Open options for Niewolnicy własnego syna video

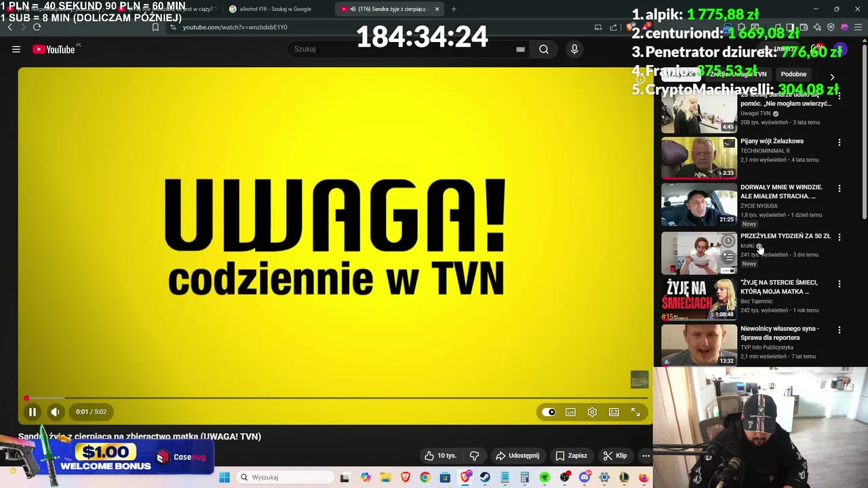(x=840, y=330)
